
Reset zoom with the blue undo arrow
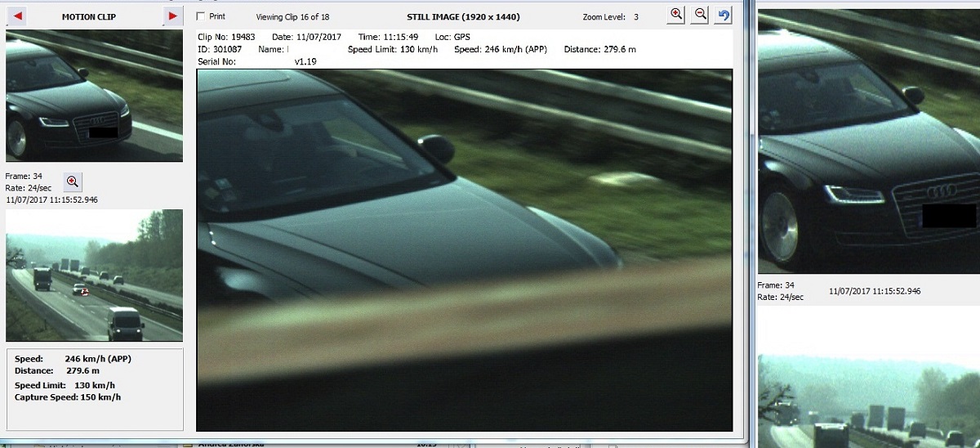click(x=724, y=15)
